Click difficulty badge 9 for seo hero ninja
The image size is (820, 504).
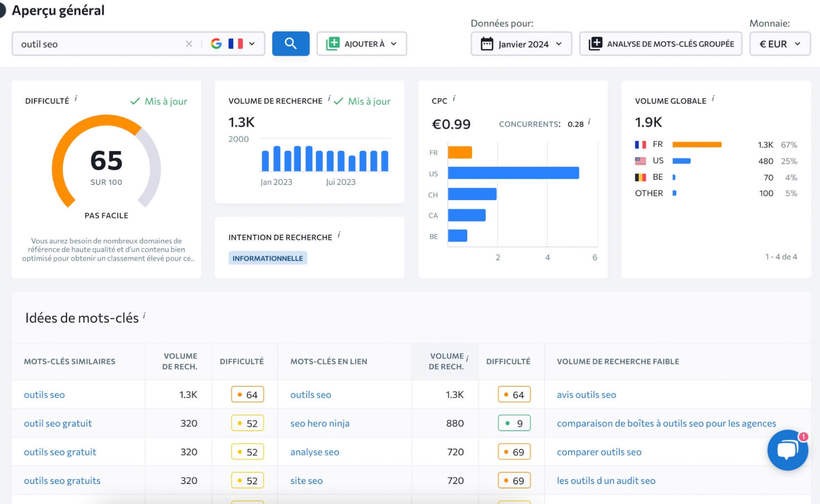514,423
